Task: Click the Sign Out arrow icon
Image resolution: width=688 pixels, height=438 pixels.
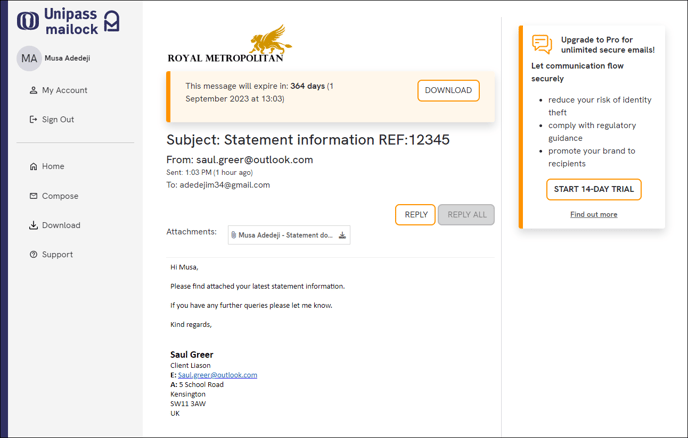Action: point(33,119)
